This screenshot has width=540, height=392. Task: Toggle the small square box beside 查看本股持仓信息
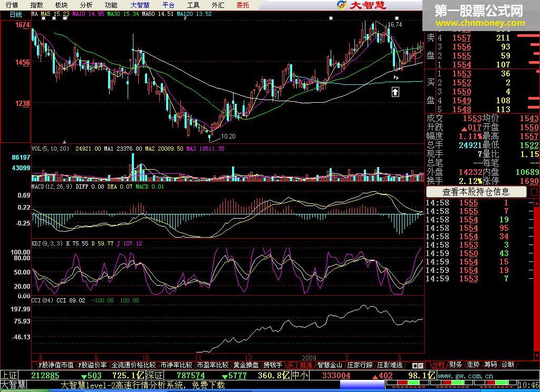coord(534,192)
